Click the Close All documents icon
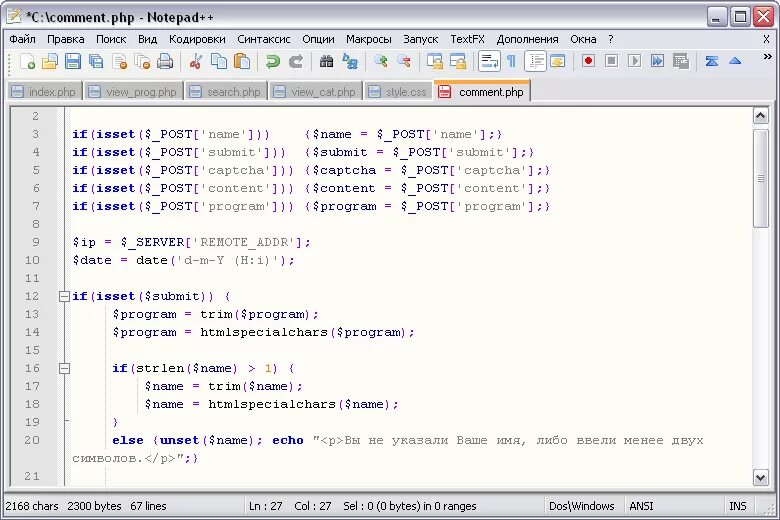The width and height of the screenshot is (780, 520). coord(142,61)
